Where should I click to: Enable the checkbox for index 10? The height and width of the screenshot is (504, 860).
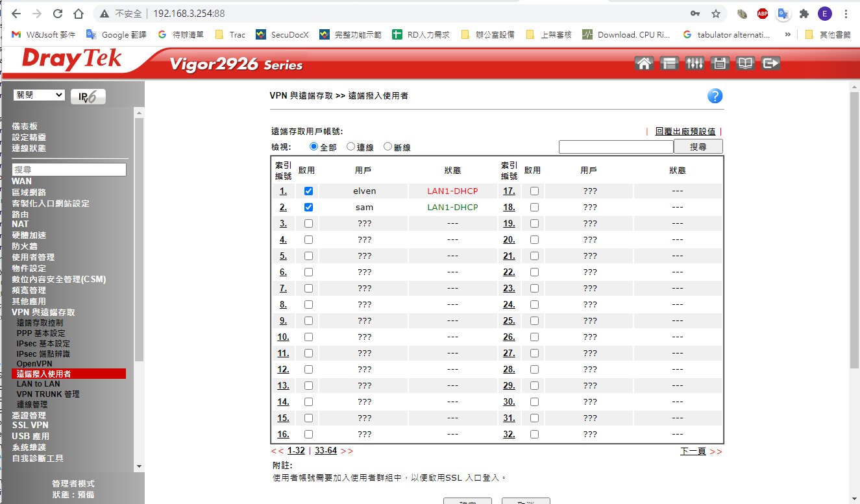coord(308,337)
